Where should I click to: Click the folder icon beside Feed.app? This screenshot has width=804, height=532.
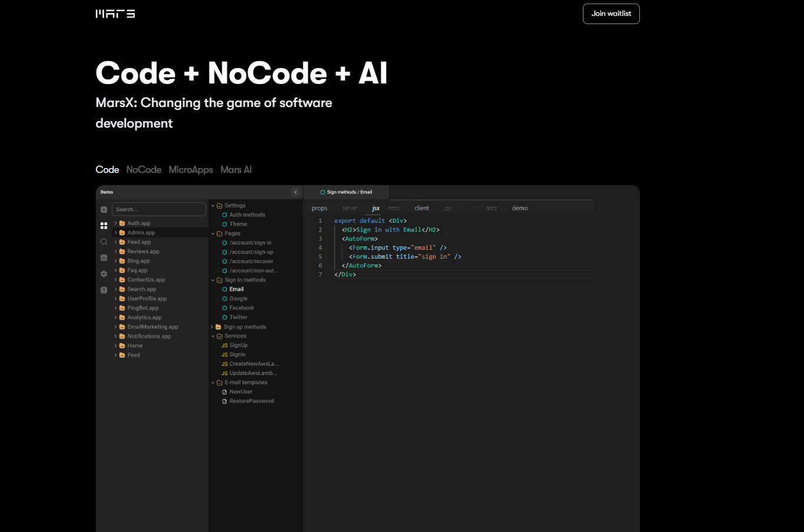122,242
